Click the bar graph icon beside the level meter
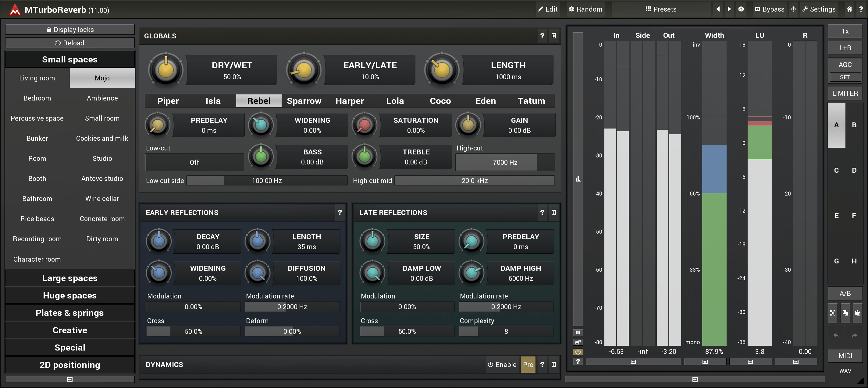The width and height of the screenshot is (868, 388). 578,179
